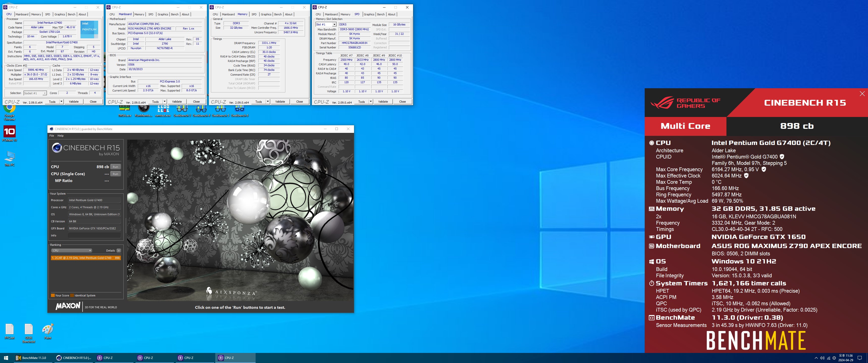
Task: Switch to SPD tab in second CPU-Z window
Action: click(x=151, y=14)
